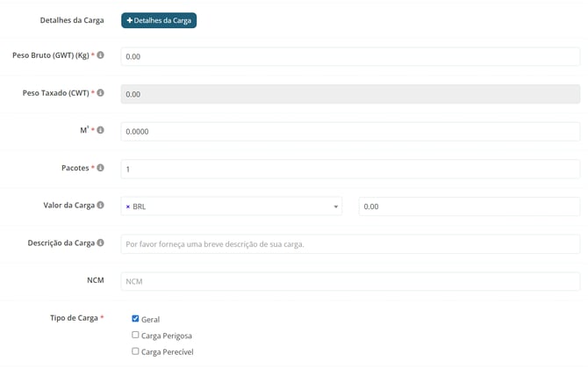This screenshot has height=369, width=588.
Task: Click info icon beside Pacotes label
Action: click(x=101, y=168)
